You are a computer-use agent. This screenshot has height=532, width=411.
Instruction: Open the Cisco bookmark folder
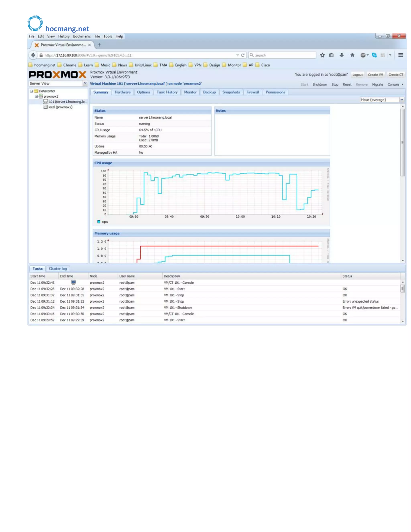[262, 65]
